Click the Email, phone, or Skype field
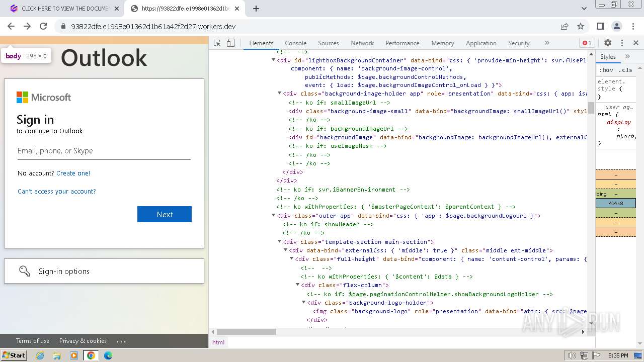The height and width of the screenshot is (362, 644). pos(104,151)
